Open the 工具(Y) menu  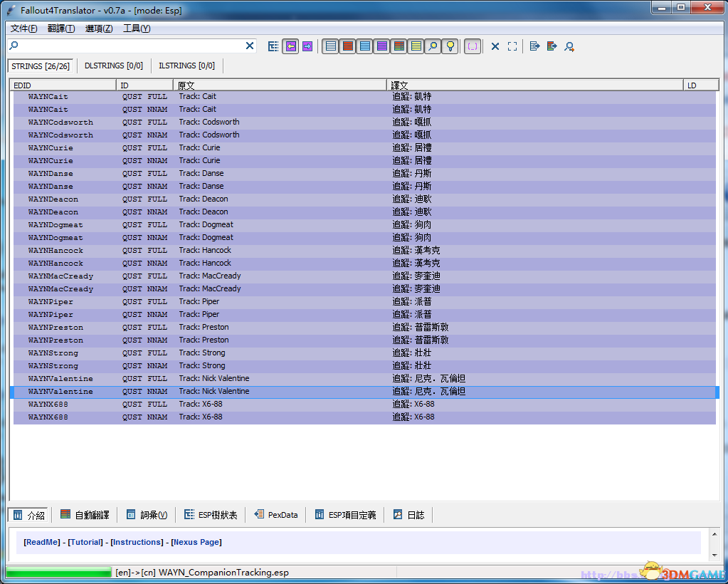[137, 28]
